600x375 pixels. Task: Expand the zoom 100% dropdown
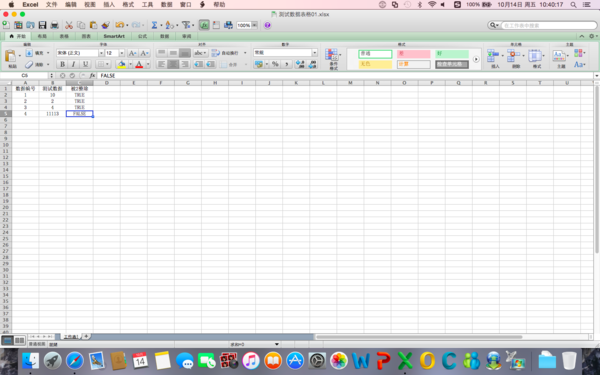pyautogui.click(x=254, y=25)
